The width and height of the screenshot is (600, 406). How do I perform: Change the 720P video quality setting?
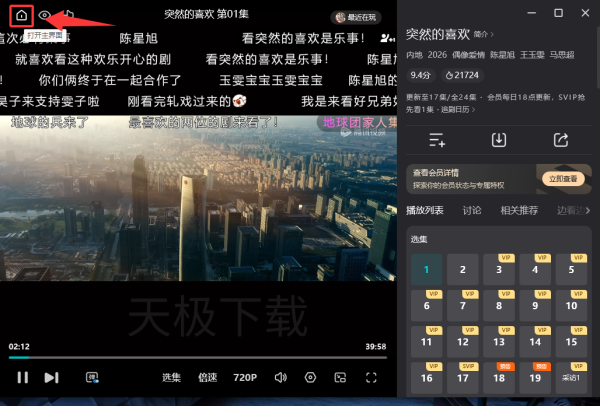pos(245,377)
